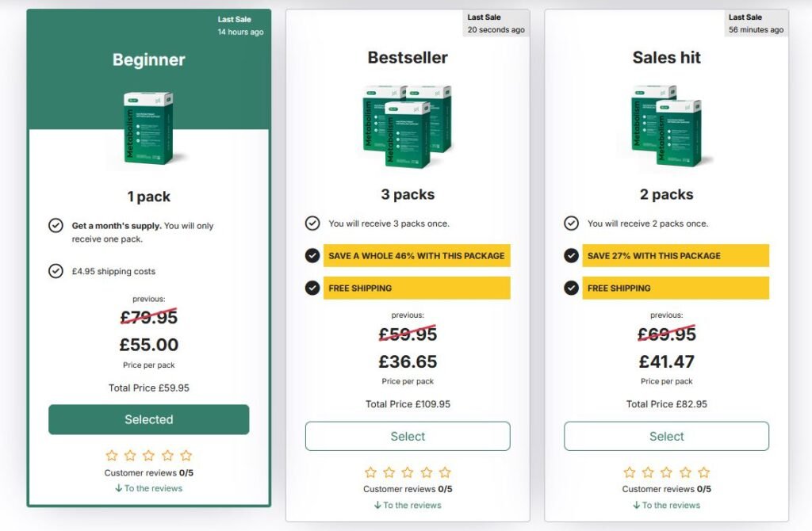Click the fifth star under Bestseller plan
The width and height of the screenshot is (812, 531).
tap(445, 472)
